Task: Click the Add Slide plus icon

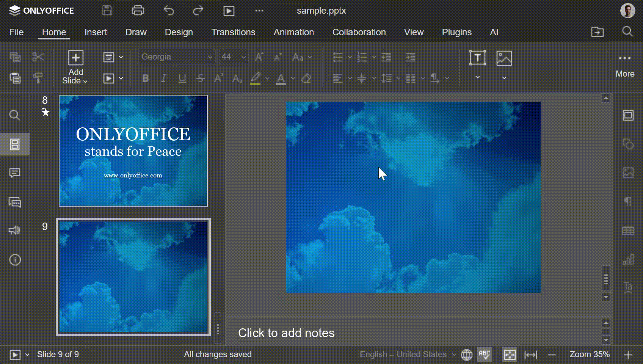Action: (76, 58)
